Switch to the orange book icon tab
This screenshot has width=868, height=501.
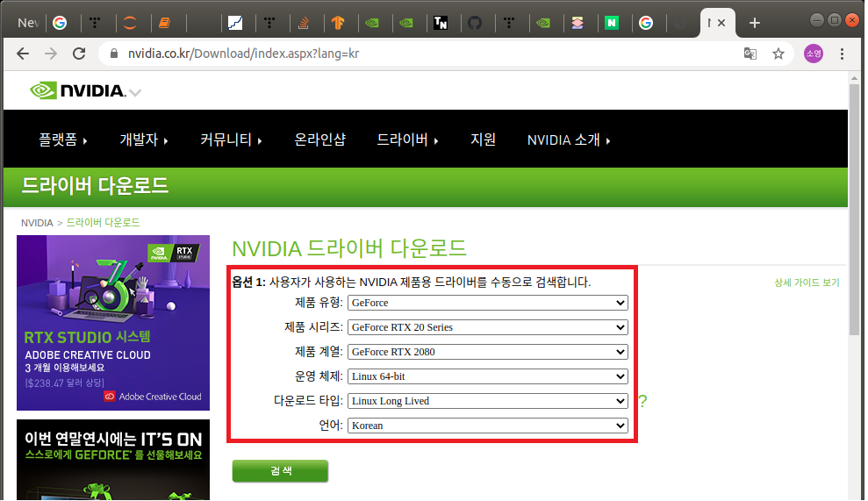pyautogui.click(x=164, y=23)
